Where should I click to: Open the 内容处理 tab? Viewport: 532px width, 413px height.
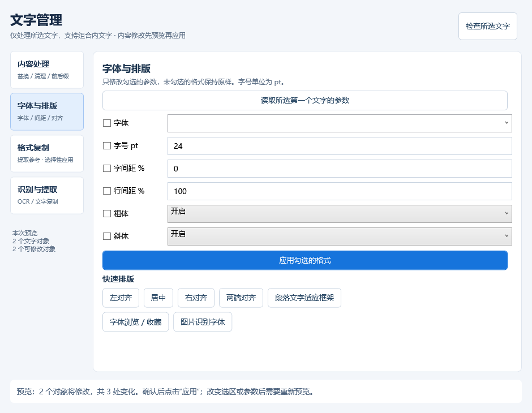pyautogui.click(x=47, y=70)
